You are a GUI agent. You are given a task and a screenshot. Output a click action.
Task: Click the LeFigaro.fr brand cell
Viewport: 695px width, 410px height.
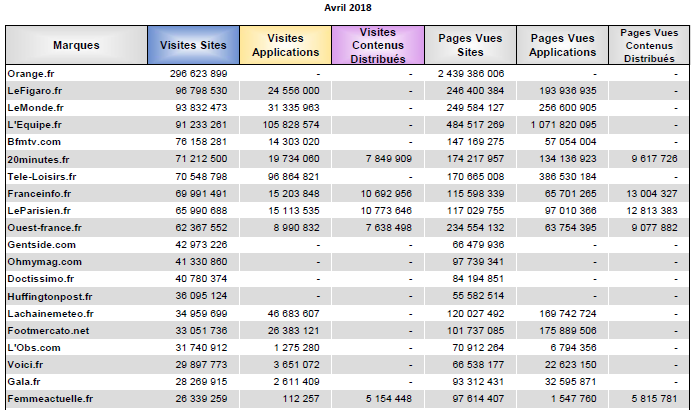tap(36, 91)
